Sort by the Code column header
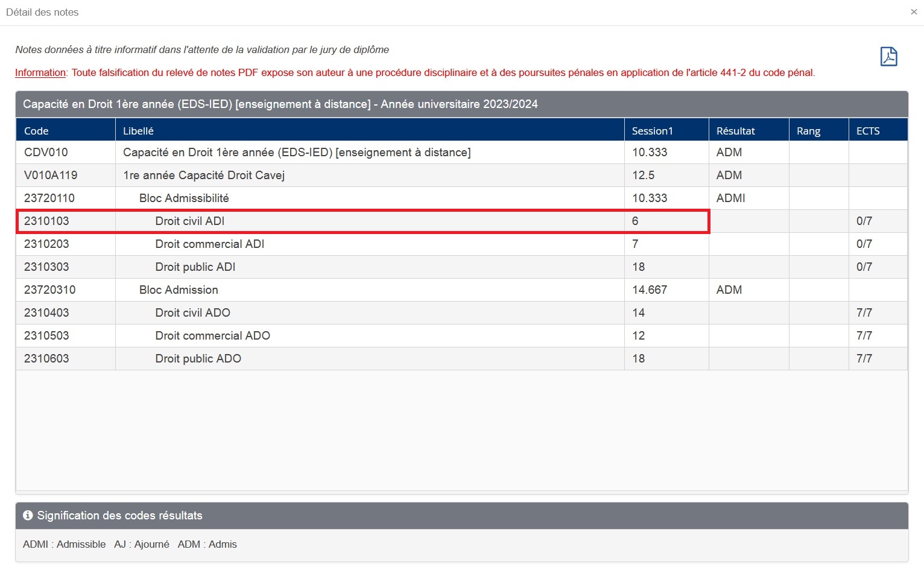 tap(36, 131)
